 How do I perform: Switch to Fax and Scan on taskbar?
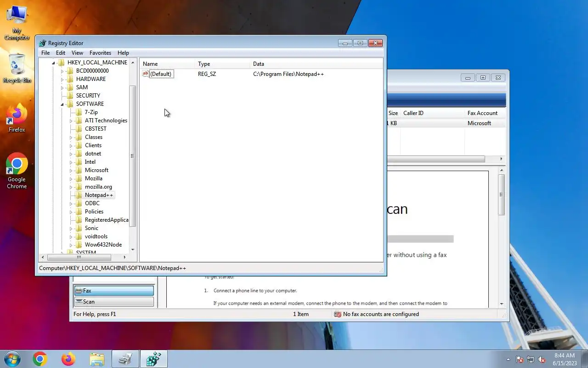tap(125, 359)
